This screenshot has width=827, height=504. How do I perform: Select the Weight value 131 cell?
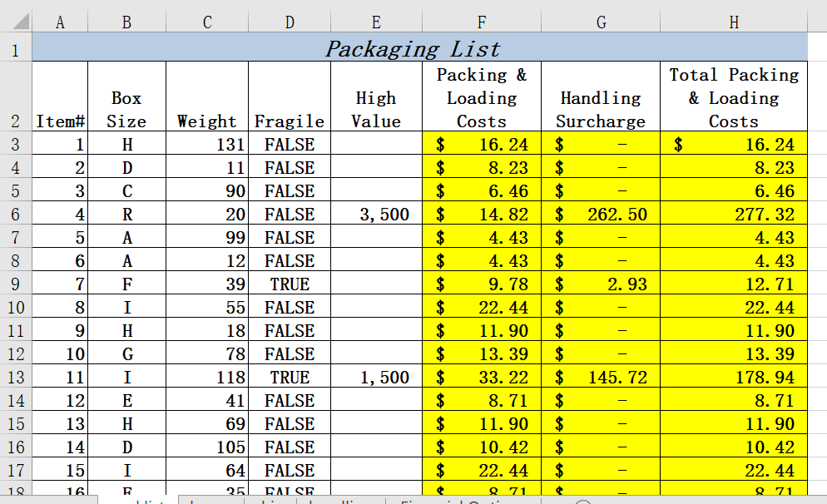pos(206,144)
